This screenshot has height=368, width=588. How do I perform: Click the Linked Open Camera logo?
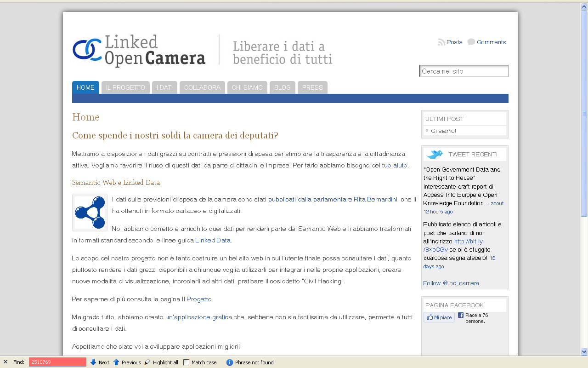point(139,51)
